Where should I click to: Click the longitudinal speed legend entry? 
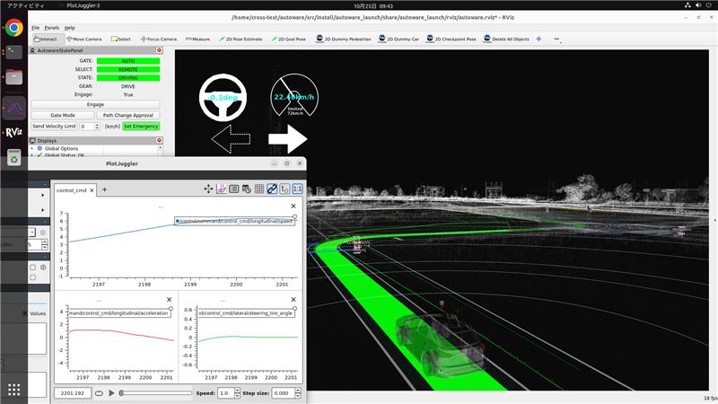[234, 221]
